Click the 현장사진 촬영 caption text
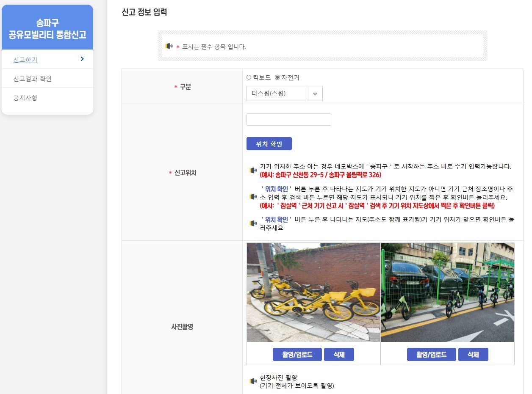532x394 pixels. pyautogui.click(x=278, y=377)
